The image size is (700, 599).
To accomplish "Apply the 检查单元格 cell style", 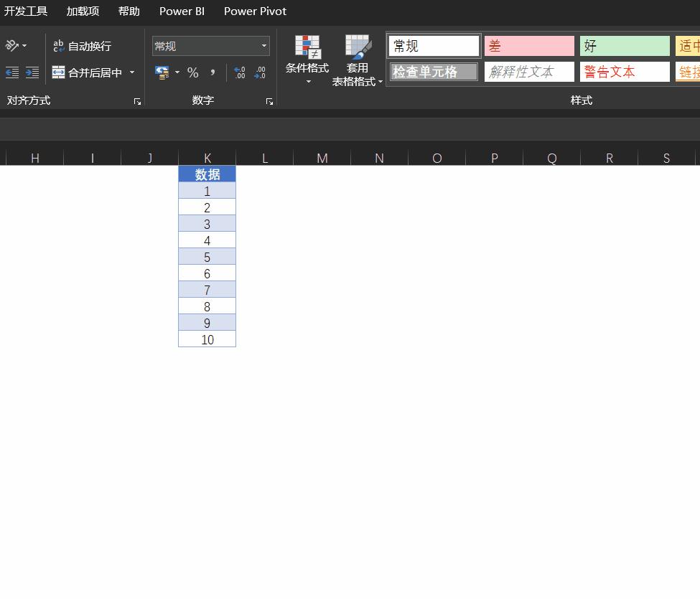I will (434, 71).
